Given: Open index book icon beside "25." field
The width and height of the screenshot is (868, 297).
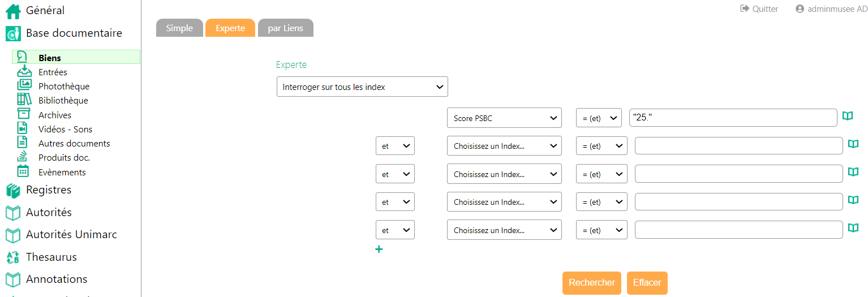Looking at the screenshot, I should pos(847,116).
